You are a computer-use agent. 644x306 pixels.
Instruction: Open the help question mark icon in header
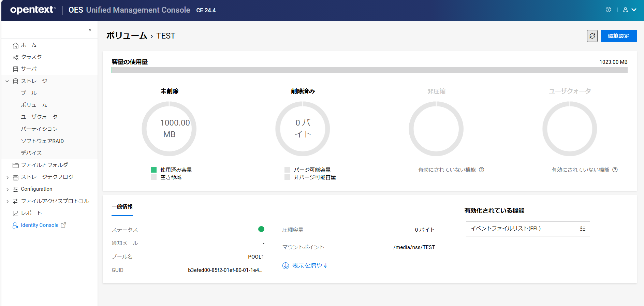[x=608, y=10]
